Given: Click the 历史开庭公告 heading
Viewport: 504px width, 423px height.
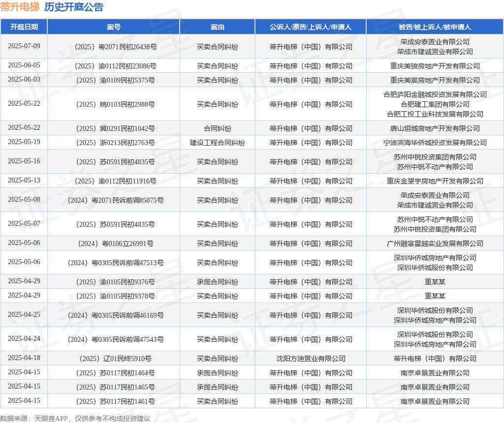Looking at the screenshot, I should tap(74, 7).
